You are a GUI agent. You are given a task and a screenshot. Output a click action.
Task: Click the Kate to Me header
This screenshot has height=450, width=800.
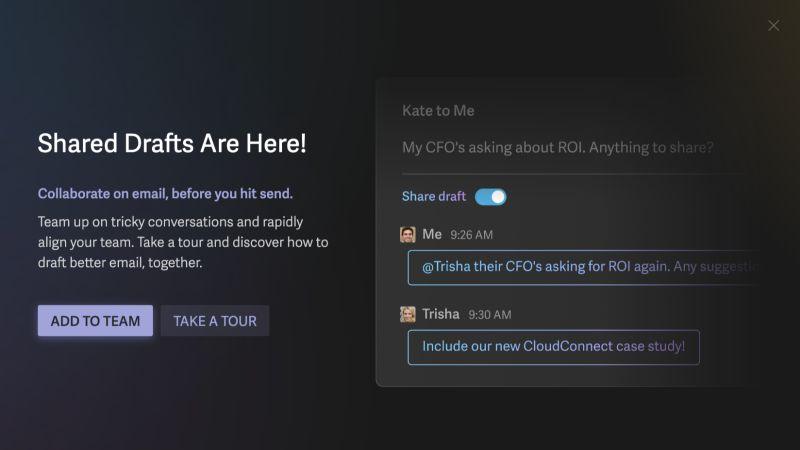coord(438,111)
